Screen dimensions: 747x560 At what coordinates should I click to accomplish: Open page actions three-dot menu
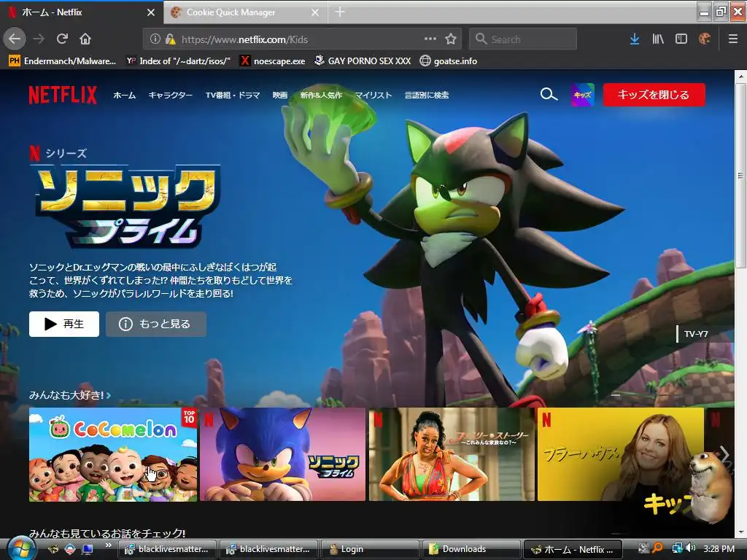click(430, 39)
